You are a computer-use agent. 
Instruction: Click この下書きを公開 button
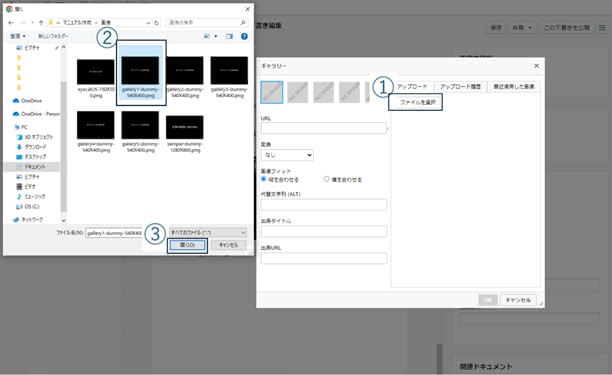(x=566, y=28)
